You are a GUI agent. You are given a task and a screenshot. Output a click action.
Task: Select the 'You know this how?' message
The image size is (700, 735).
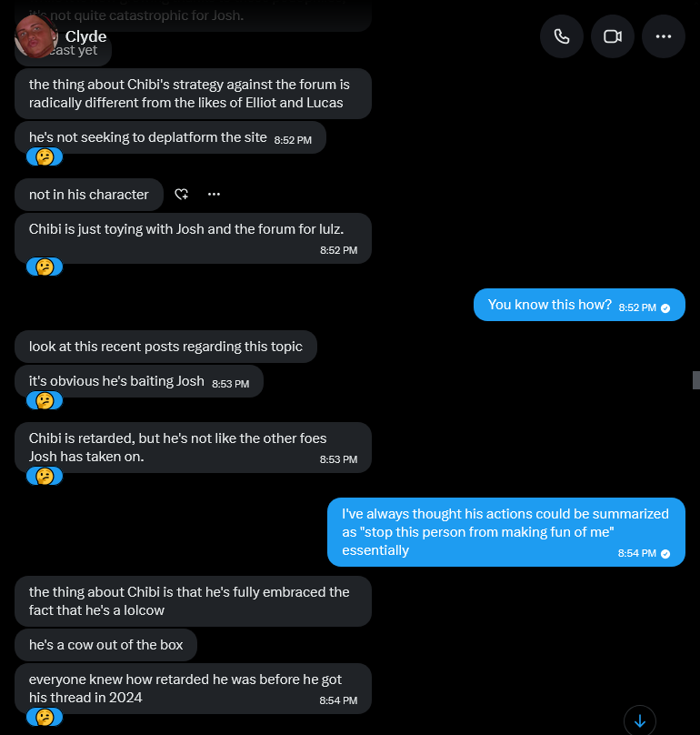579,305
